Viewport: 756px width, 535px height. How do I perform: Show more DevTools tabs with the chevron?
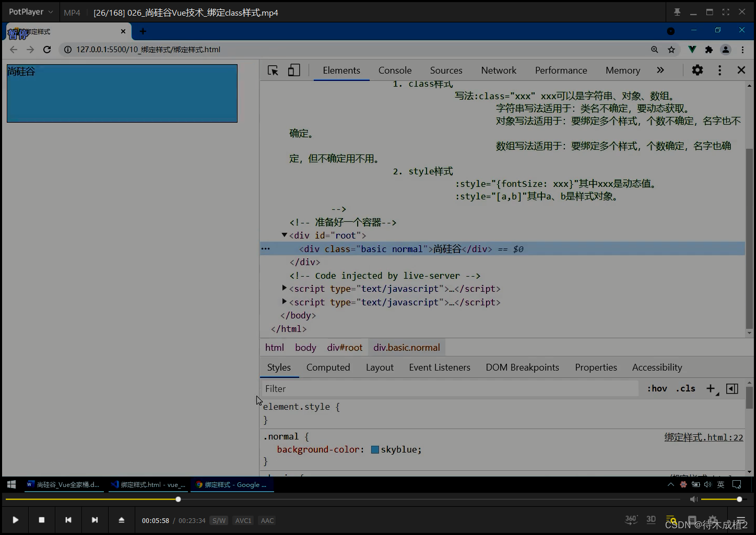point(660,70)
